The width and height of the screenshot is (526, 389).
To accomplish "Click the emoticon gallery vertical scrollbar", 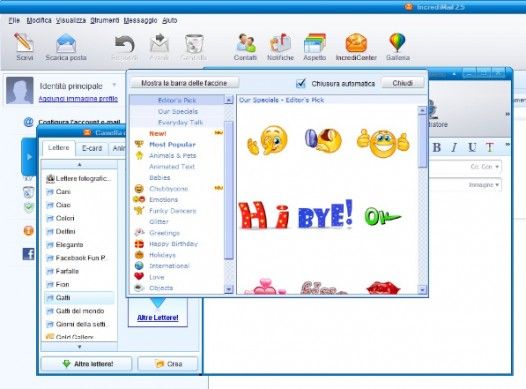I will click(x=422, y=200).
